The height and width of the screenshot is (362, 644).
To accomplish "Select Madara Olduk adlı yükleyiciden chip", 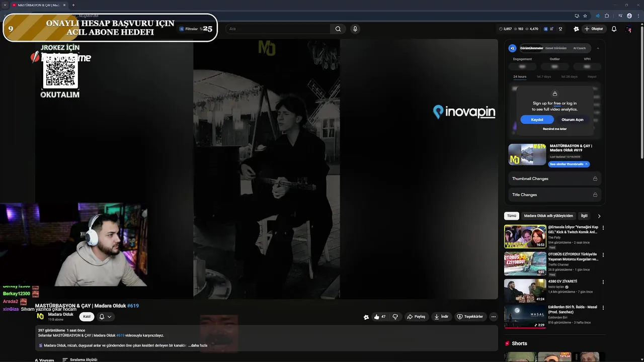I will 548,216.
